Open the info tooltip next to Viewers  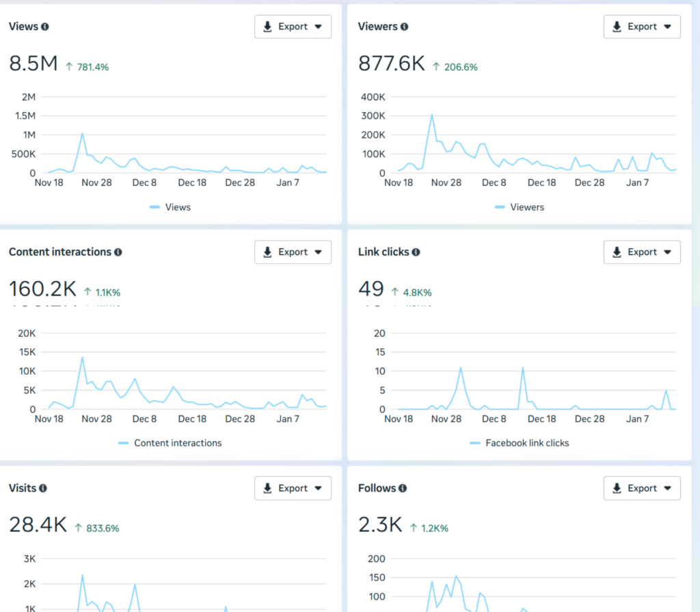click(x=404, y=27)
